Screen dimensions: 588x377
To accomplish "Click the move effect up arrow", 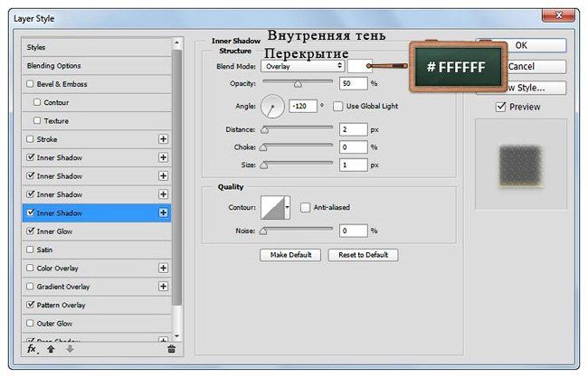I will click(51, 348).
